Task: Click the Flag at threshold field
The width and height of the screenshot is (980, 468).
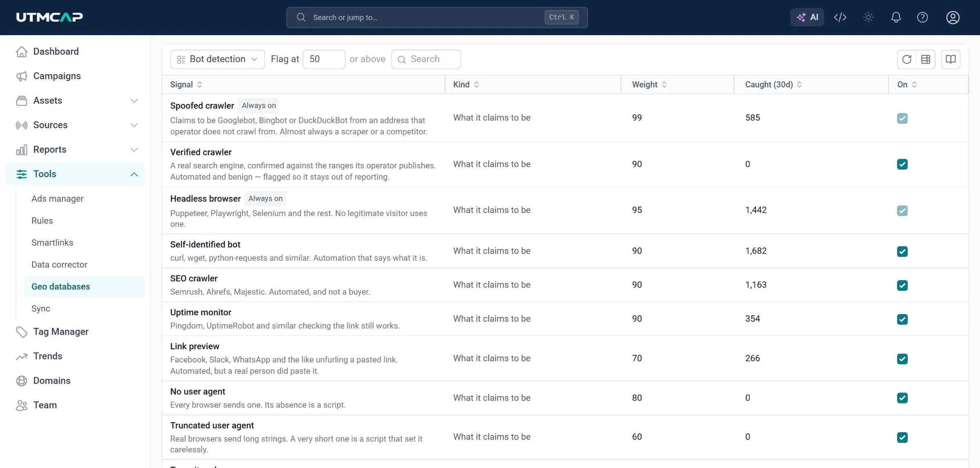Action: 324,59
